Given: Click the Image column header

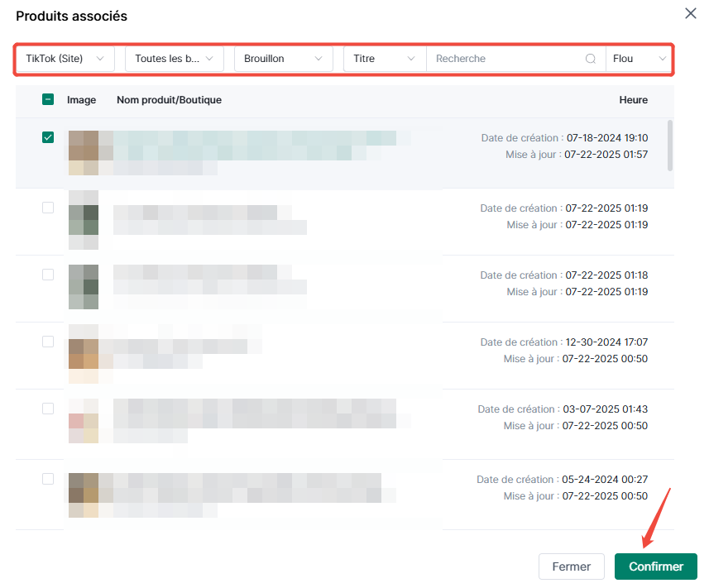Looking at the screenshot, I should tap(81, 100).
